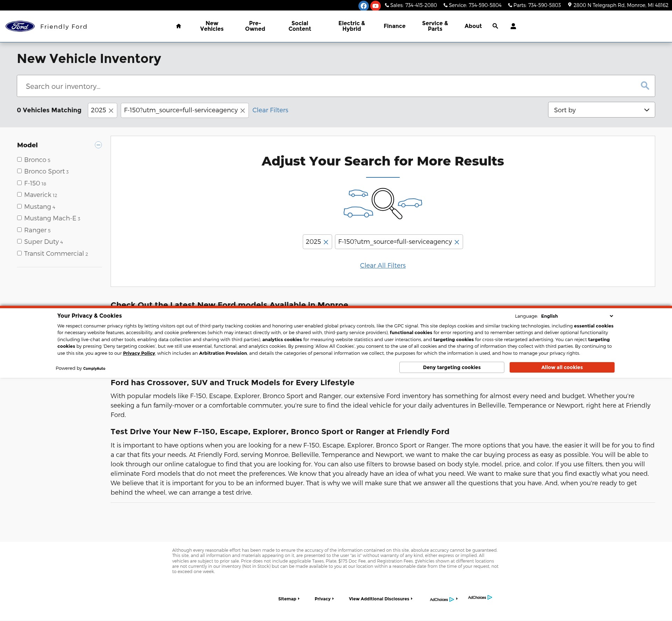
Task: Click the AdChoices triangle icon at far right
Action: (490, 598)
